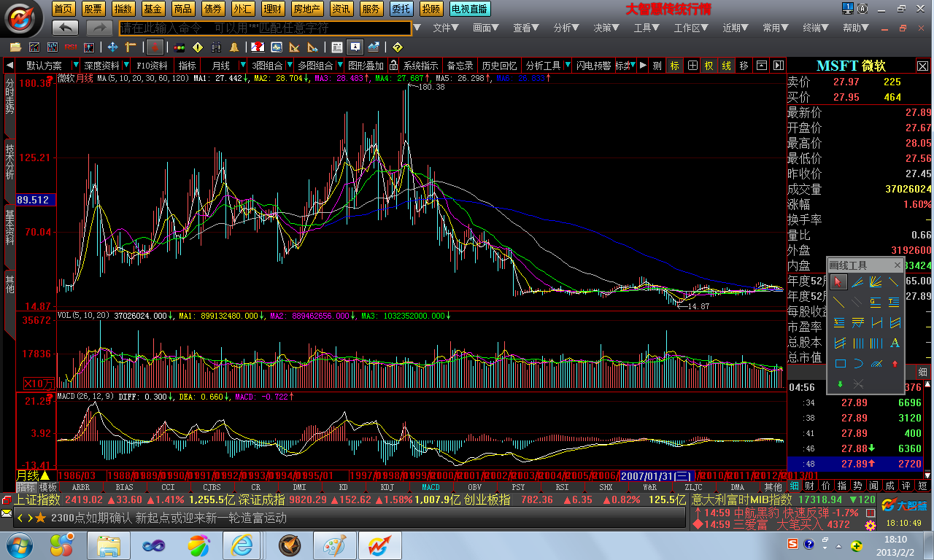
Task: Select the arrow pointer in 画线工具 palette
Action: tap(838, 282)
